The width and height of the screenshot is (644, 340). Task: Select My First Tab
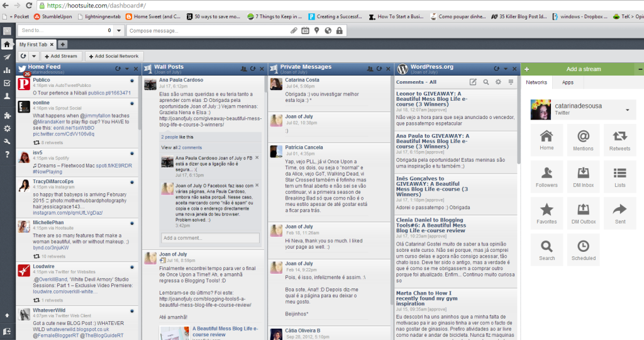click(x=33, y=45)
